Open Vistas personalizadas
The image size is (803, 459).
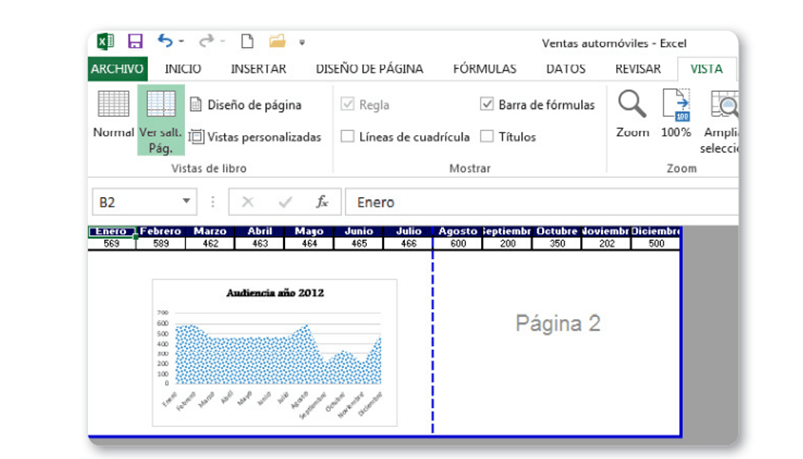255,136
